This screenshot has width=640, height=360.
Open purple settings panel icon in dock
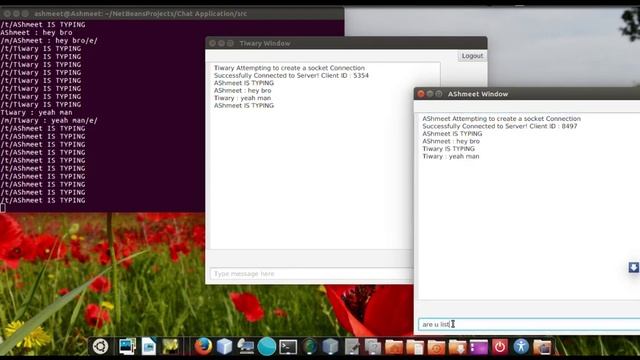click(479, 347)
